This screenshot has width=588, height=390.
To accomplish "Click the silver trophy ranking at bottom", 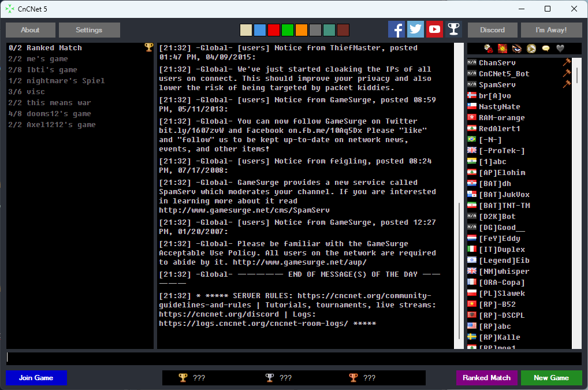I will (270, 378).
